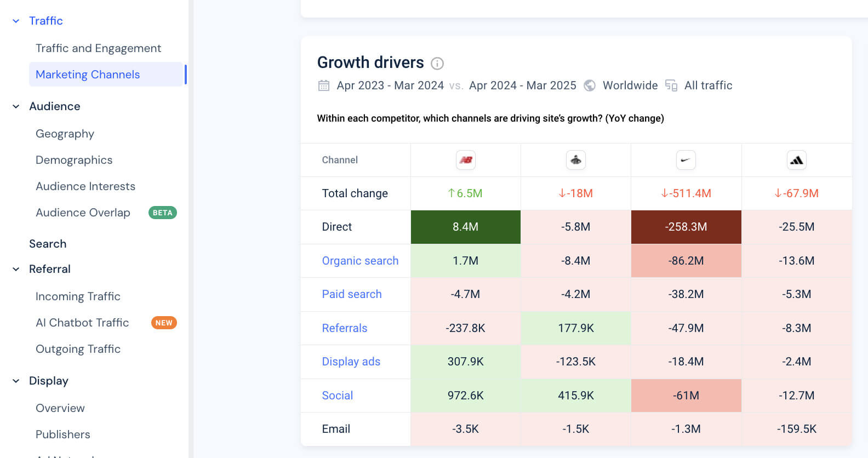Select the Puma logo column header
The image size is (868, 458).
point(575,159)
